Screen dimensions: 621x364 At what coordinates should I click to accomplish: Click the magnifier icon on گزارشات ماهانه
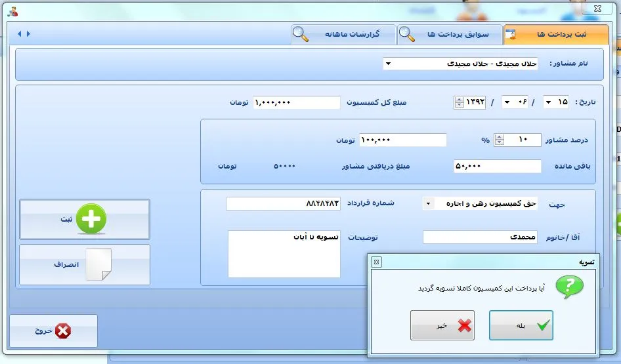pos(301,34)
